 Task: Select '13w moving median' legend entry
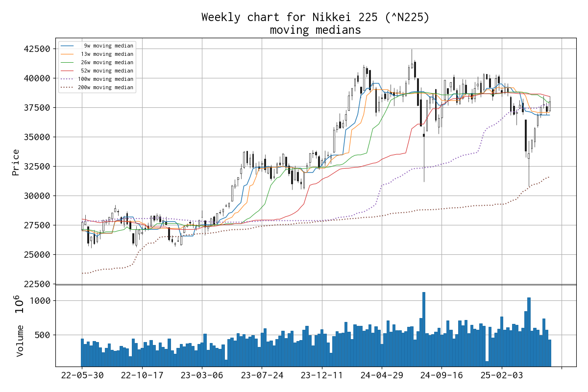pyautogui.click(x=107, y=54)
